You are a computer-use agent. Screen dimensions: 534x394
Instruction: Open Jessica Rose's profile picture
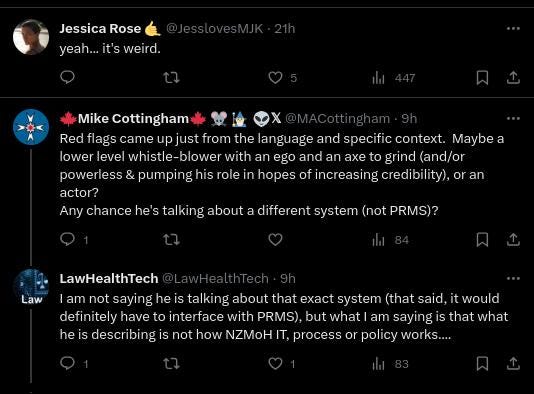pyautogui.click(x=31, y=37)
